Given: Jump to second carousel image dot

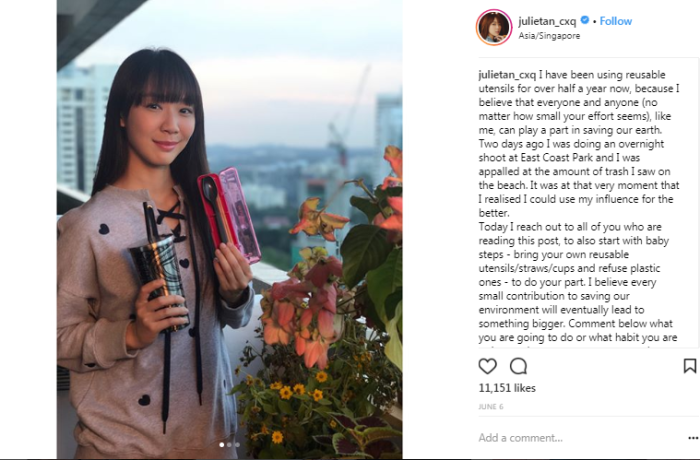Looking at the screenshot, I should (229, 444).
